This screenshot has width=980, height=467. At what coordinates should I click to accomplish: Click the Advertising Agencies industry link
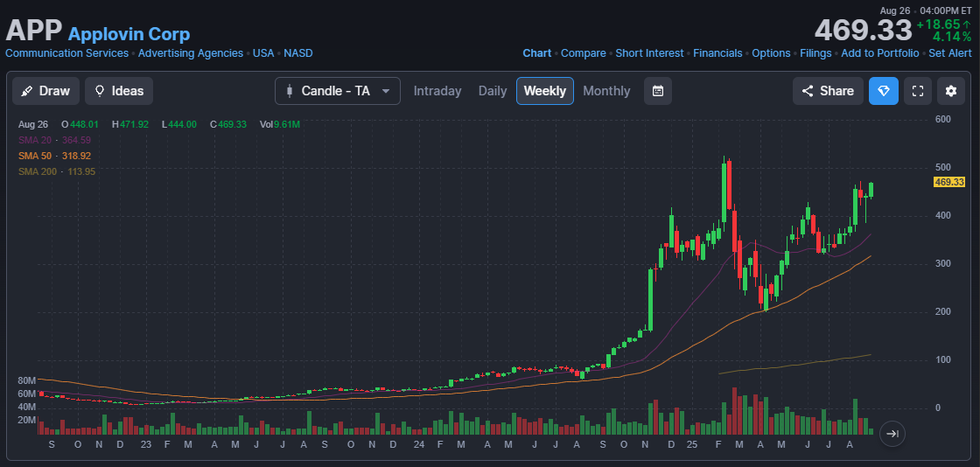(x=191, y=53)
